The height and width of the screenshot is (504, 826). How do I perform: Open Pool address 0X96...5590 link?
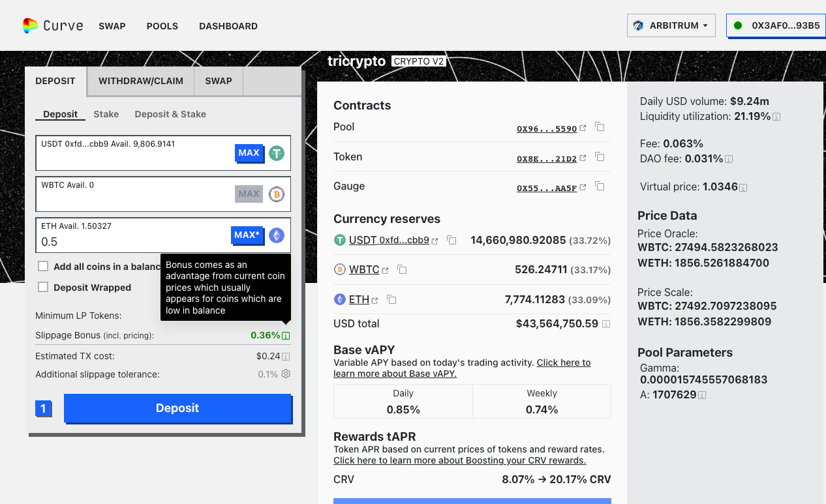pos(547,129)
